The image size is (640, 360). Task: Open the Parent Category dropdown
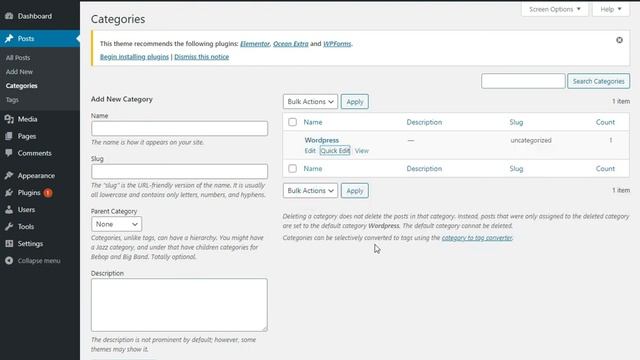[116, 224]
